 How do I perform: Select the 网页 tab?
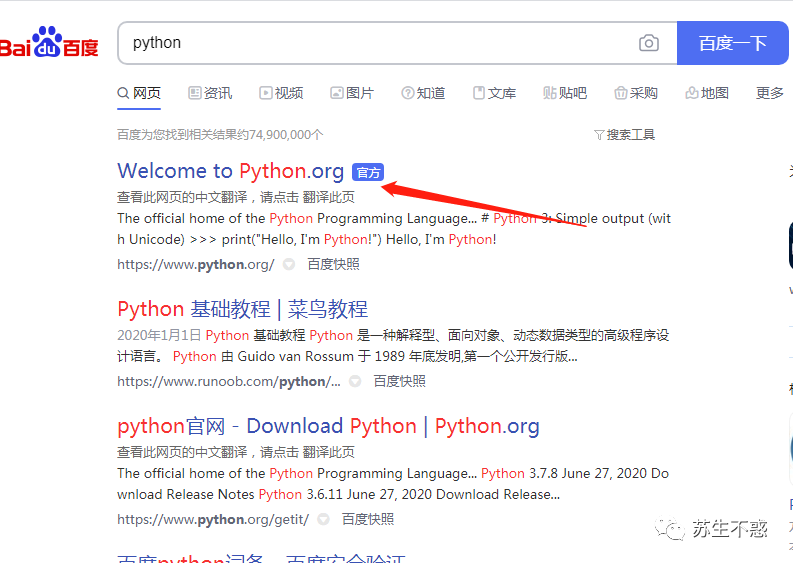coord(139,93)
